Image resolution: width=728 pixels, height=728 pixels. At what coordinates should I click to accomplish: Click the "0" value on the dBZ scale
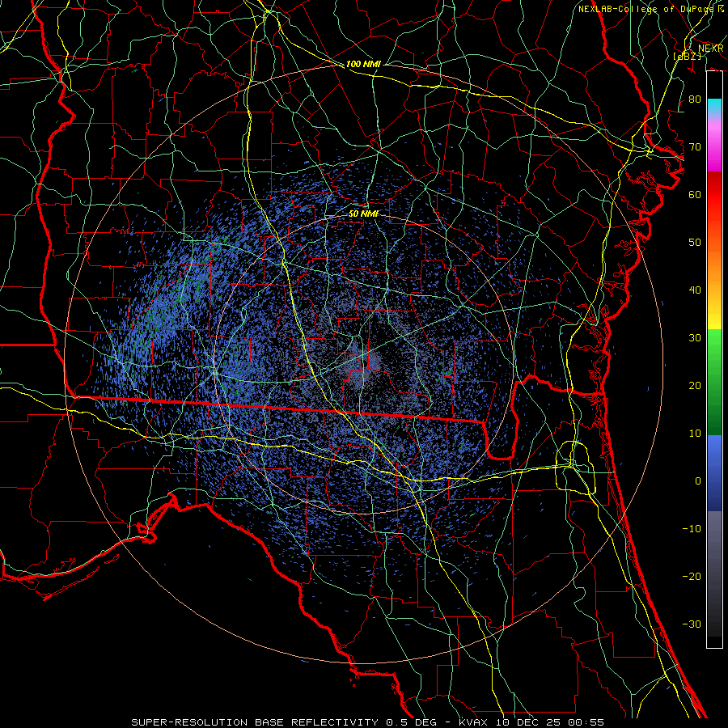pos(698,481)
